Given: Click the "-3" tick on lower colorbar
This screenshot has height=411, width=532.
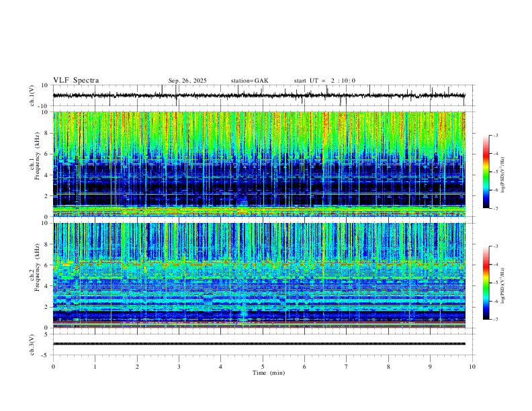Looking at the screenshot, I should pyautogui.click(x=495, y=246).
